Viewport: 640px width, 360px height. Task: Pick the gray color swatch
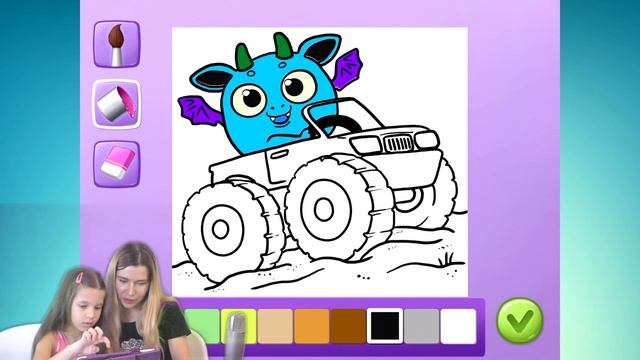pos(421,326)
